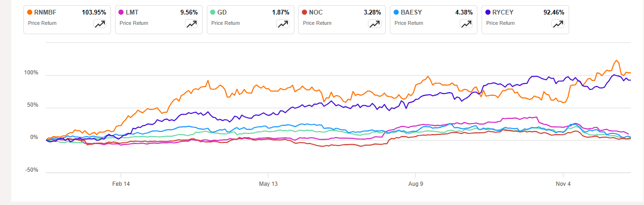Click the trend arrow icon for RYCEY
The width and height of the screenshot is (644, 205).
(558, 25)
